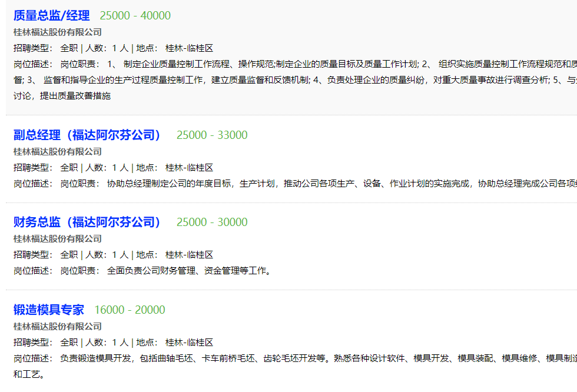
Task: Click 地点 桂林-临桂区 in the 财务总监 listing
Action: [x=175, y=255]
